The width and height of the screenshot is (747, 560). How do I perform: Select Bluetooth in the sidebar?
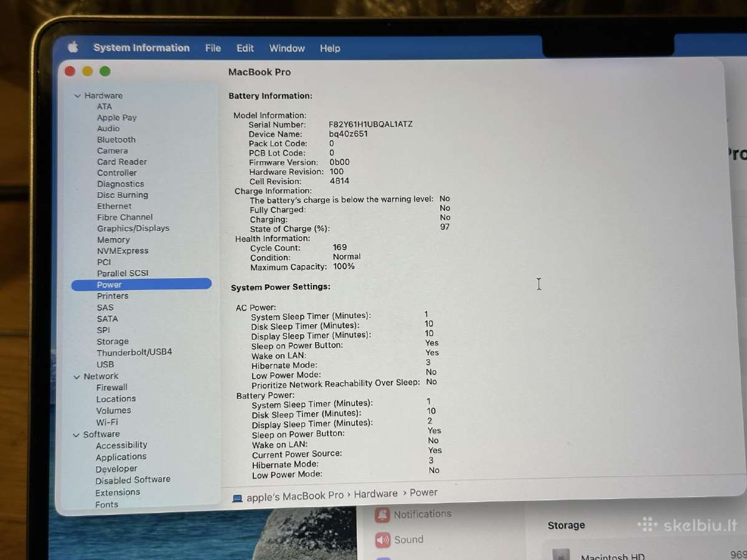116,139
